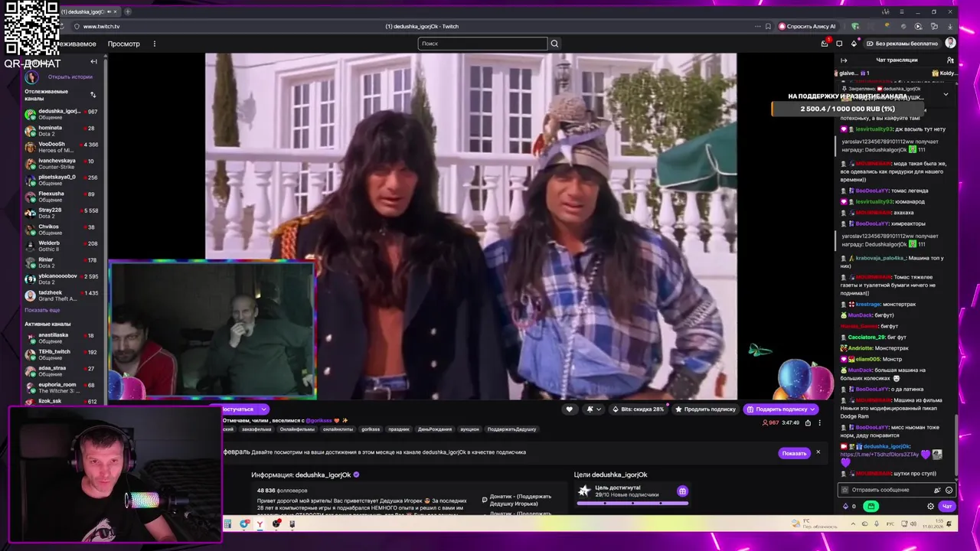Open the @gorikass mention in stream title

pyautogui.click(x=318, y=420)
